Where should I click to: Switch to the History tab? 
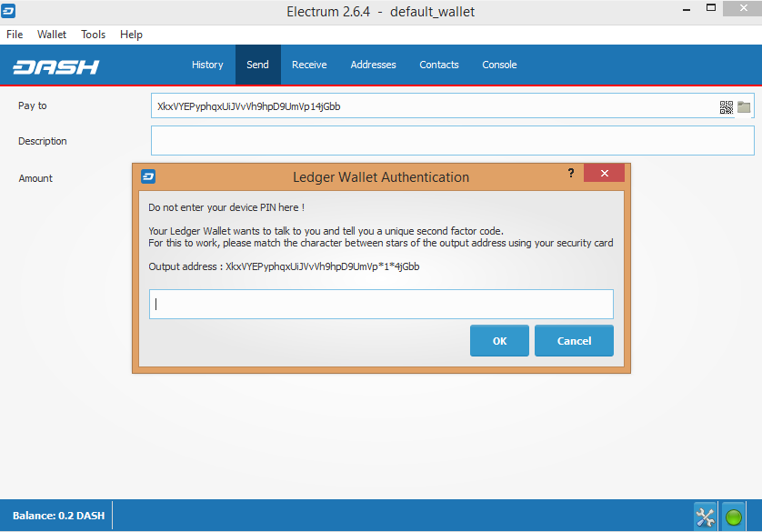pyautogui.click(x=207, y=65)
